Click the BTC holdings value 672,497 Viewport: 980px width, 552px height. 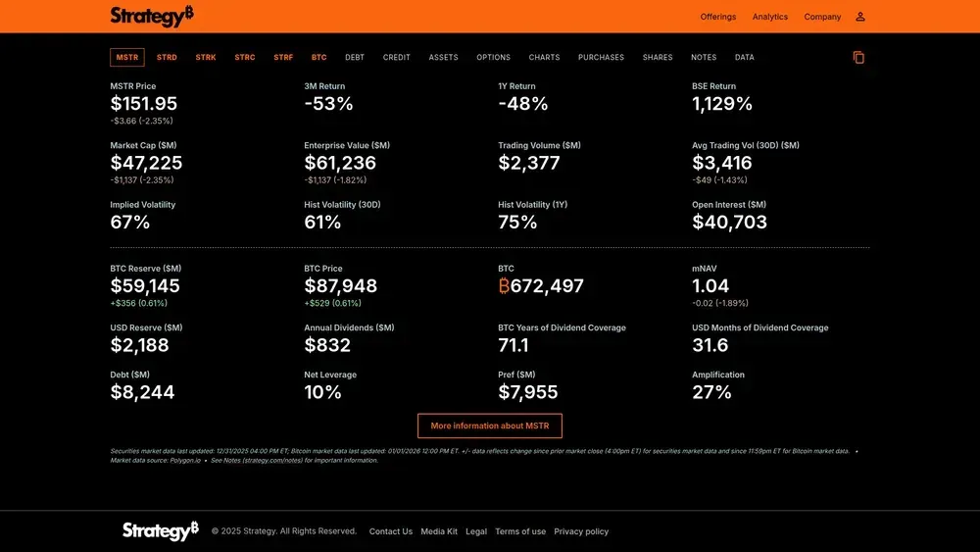[x=541, y=286]
